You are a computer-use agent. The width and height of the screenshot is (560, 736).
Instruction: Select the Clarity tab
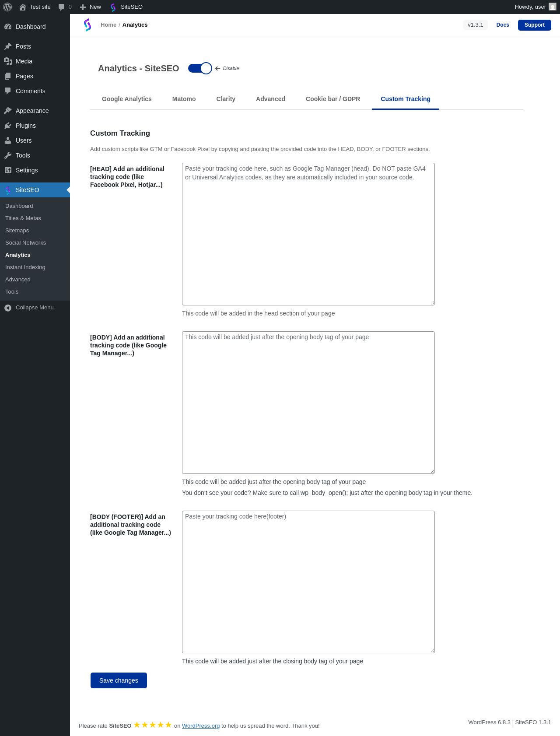[226, 99]
